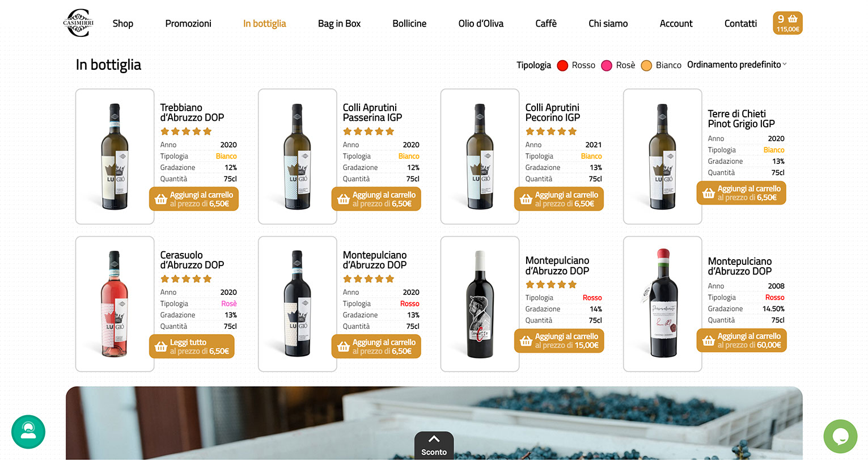Image resolution: width=868 pixels, height=460 pixels.
Task: Open the Shop navigation menu
Action: [123, 23]
